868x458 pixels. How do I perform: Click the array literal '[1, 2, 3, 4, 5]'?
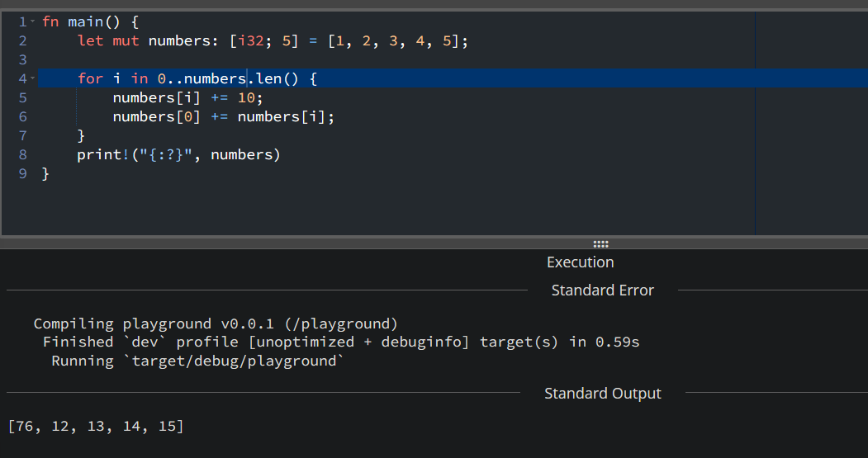[x=394, y=41]
